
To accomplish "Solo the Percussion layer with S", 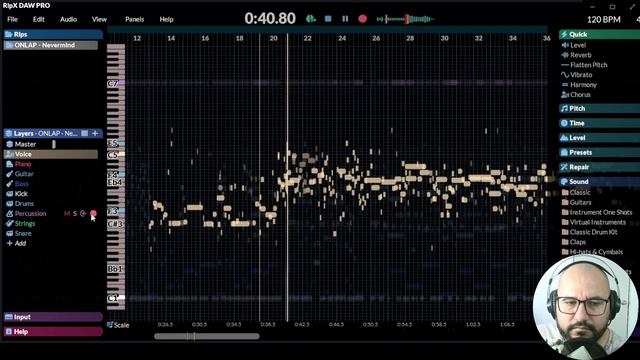I will pyautogui.click(x=75, y=213).
